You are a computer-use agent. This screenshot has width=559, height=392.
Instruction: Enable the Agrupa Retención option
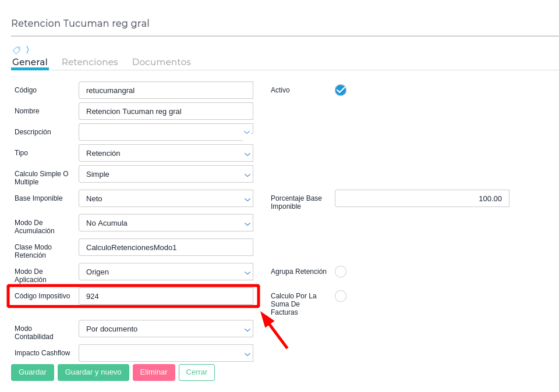(x=341, y=272)
